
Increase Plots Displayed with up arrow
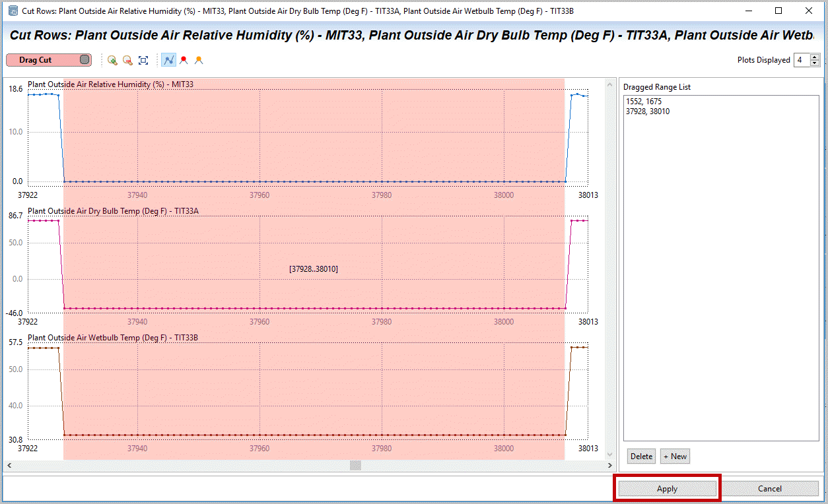tap(815, 57)
